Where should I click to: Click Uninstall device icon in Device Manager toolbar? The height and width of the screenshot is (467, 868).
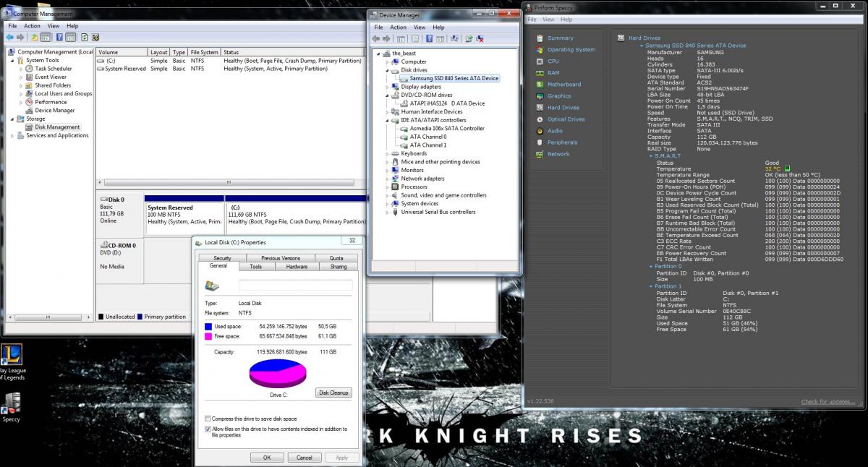tap(480, 38)
